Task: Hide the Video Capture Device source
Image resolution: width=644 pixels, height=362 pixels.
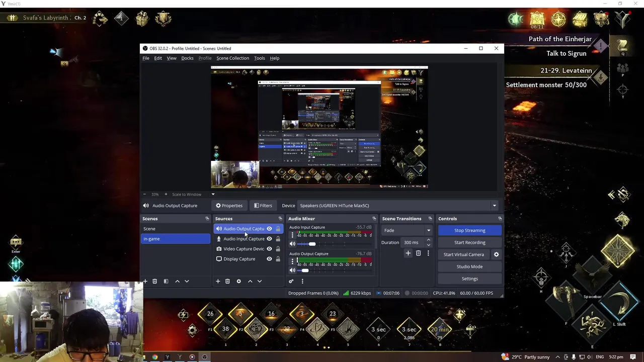Action: point(269,249)
